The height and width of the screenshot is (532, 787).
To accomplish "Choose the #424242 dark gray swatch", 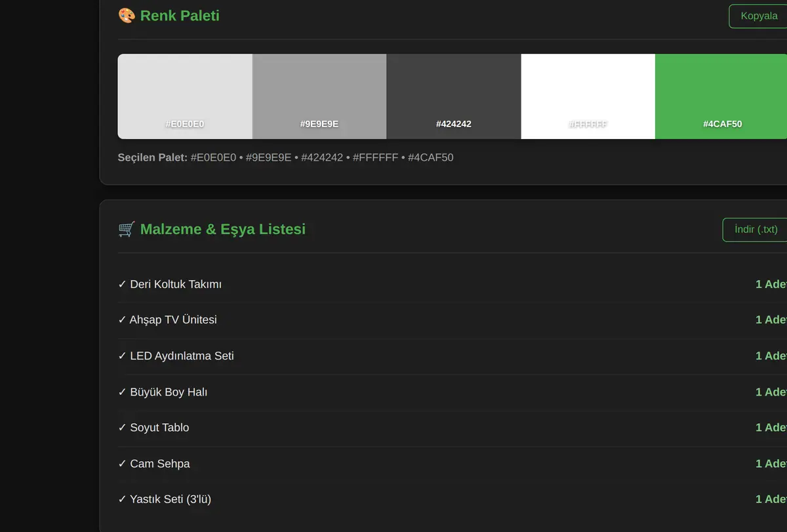I will (454, 96).
